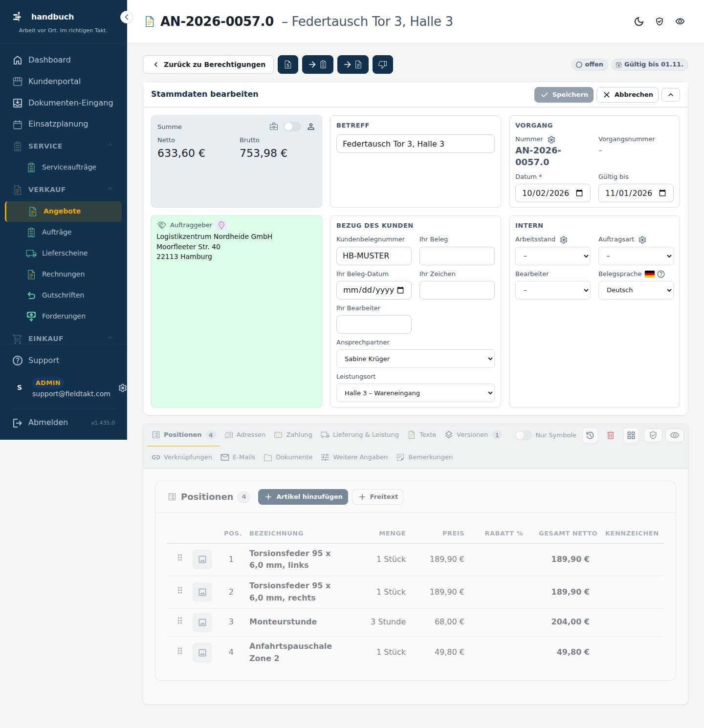Open the Belegsprache dropdown
The width and height of the screenshot is (704, 728).
tap(636, 290)
